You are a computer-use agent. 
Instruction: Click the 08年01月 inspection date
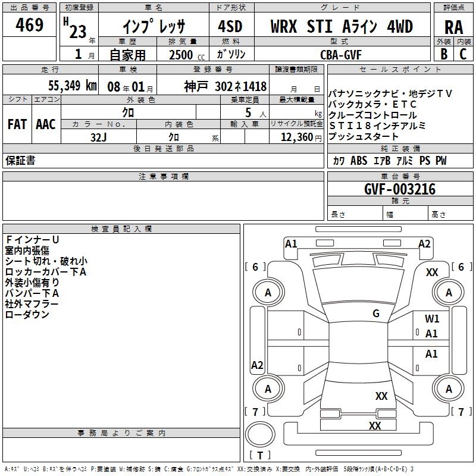click(x=130, y=87)
